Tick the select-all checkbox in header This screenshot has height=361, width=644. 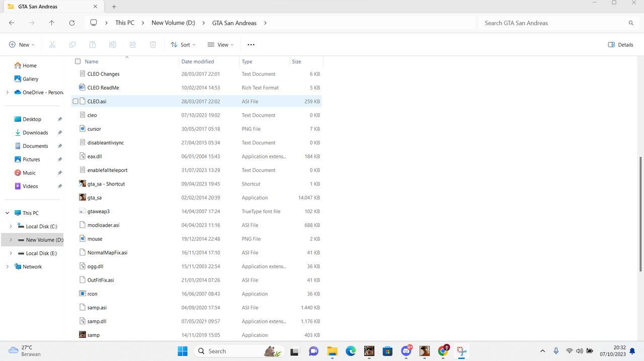tap(77, 61)
